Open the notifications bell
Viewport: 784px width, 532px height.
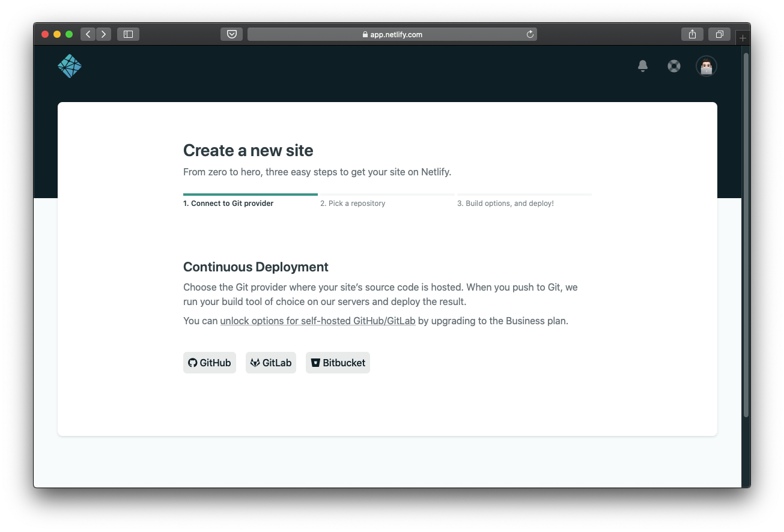643,66
